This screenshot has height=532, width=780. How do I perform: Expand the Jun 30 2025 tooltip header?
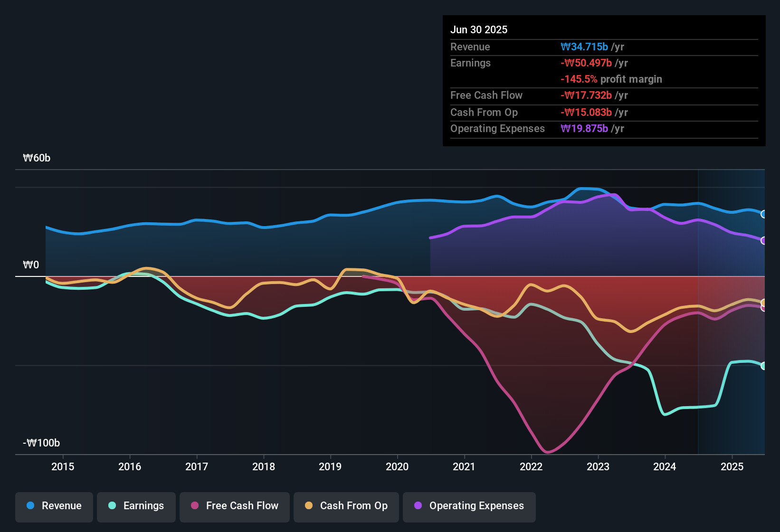point(479,29)
